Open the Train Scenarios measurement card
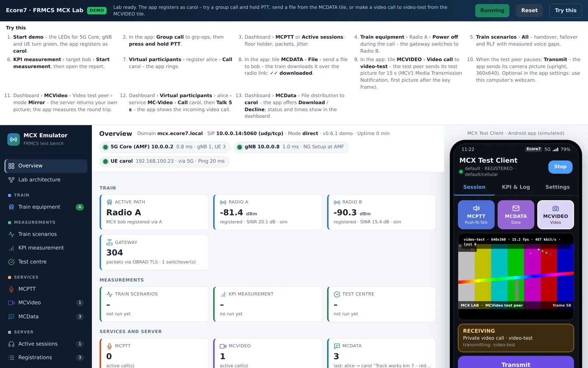588x368 pixels. (154, 304)
